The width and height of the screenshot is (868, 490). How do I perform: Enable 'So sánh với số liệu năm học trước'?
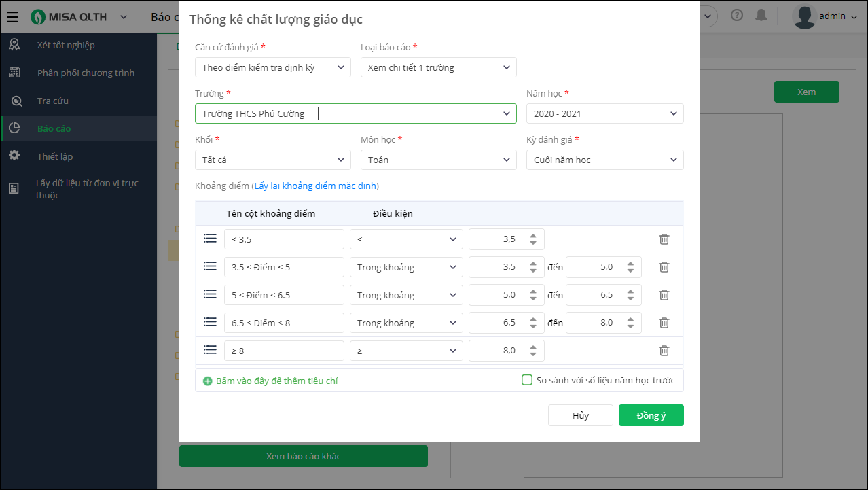tap(527, 380)
